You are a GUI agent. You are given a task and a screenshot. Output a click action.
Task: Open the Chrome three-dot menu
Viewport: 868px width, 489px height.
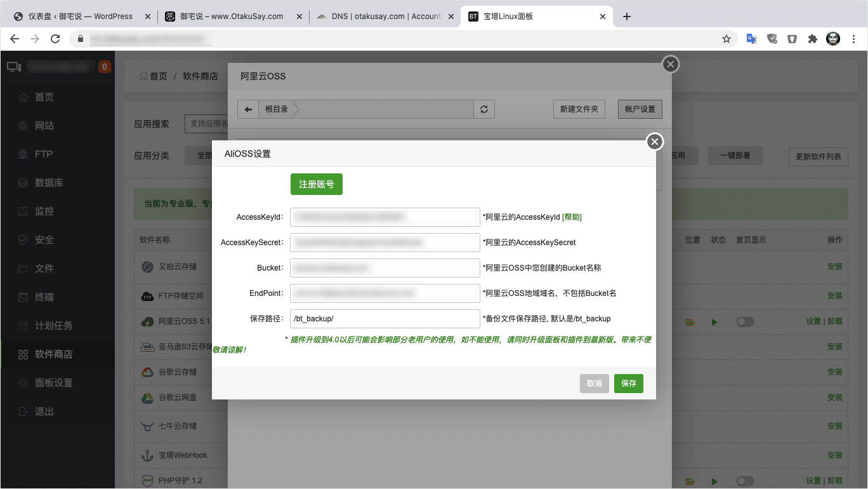pyautogui.click(x=854, y=39)
